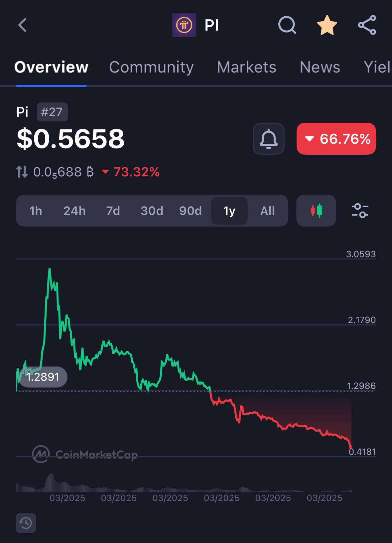This screenshot has height=543, width=392.
Task: Go to the News tab
Action: tap(320, 67)
